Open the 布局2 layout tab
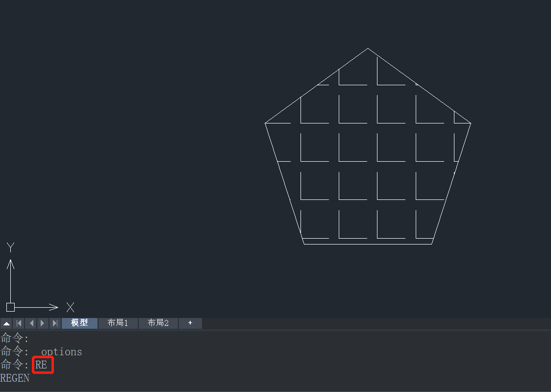Screen dimensions: 551x392 [158, 323]
